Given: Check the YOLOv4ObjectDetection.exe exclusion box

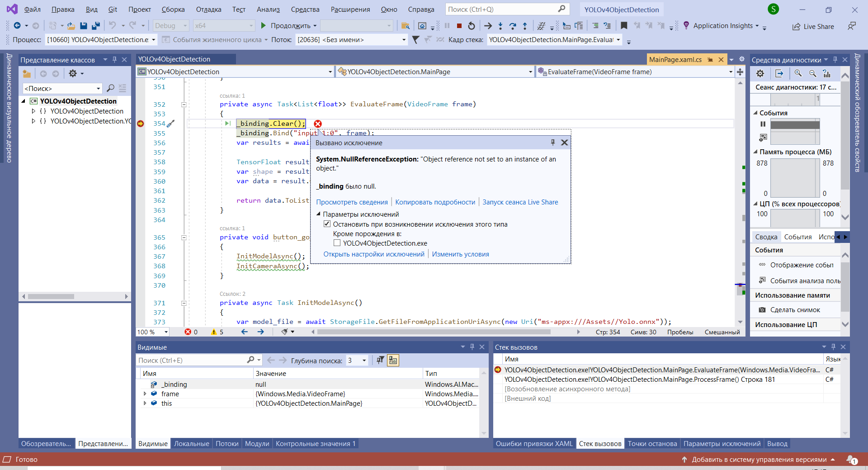Looking at the screenshot, I should tap(337, 243).
